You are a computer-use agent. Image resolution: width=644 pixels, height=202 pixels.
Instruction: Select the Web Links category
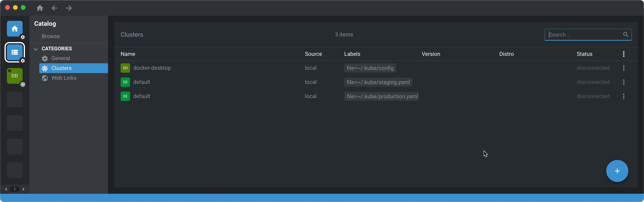64,78
